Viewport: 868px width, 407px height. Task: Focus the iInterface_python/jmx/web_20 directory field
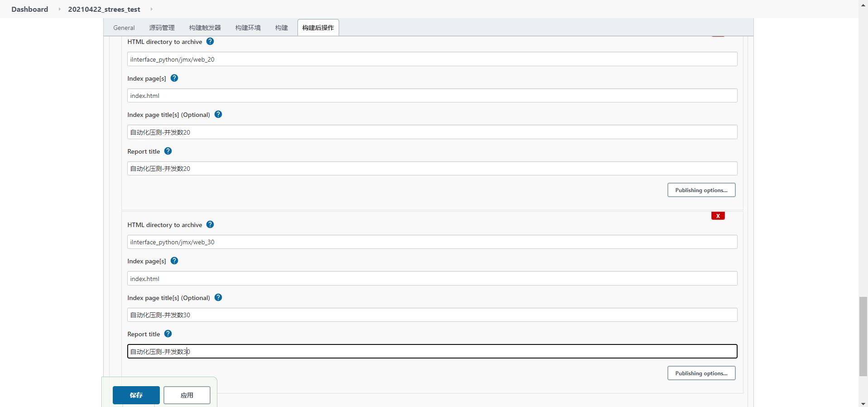click(432, 59)
